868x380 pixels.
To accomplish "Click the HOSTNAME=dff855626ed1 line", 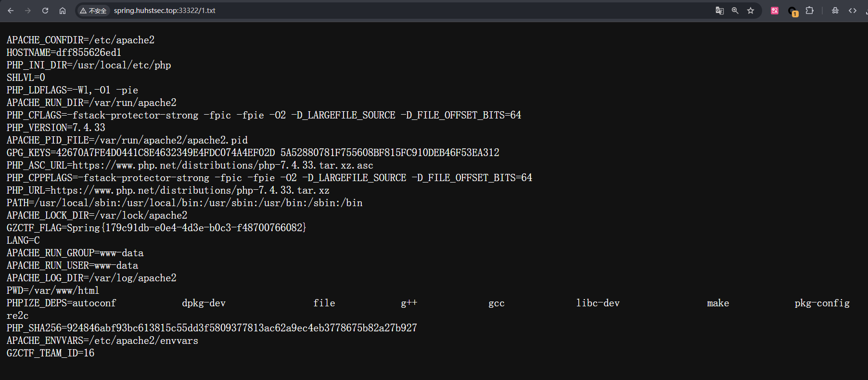I will coord(64,52).
